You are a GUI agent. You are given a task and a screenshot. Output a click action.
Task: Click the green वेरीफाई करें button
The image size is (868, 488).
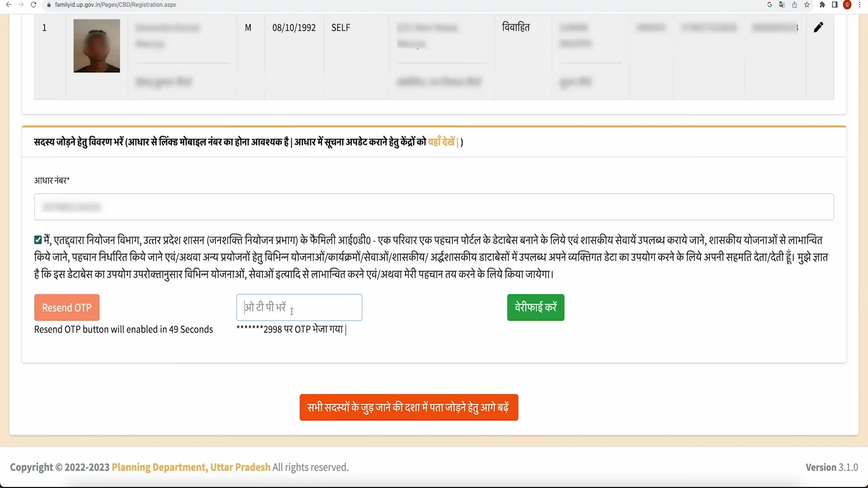coord(535,307)
